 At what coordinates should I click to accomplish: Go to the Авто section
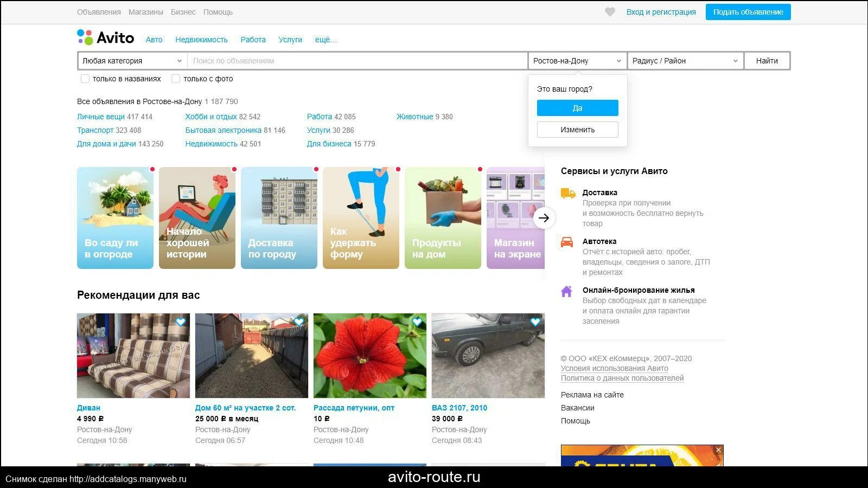point(154,40)
